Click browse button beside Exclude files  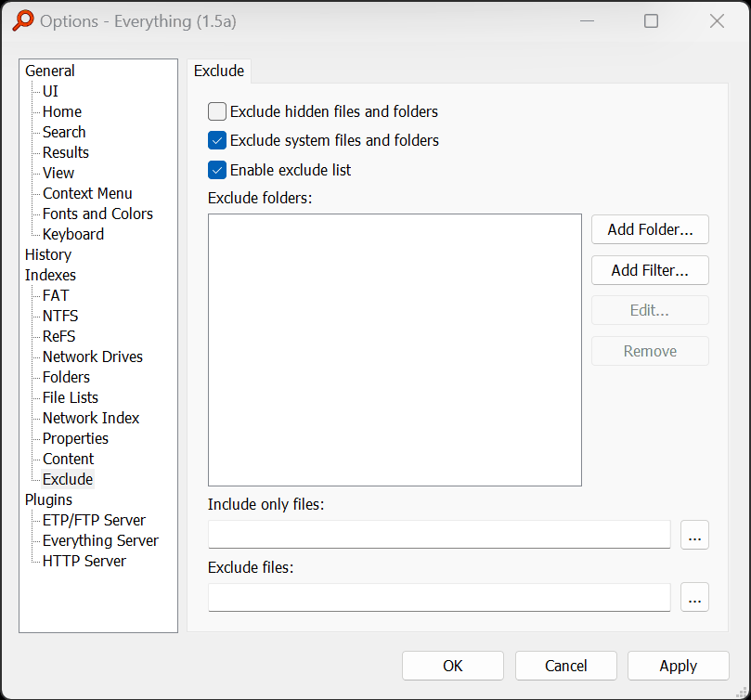694,598
